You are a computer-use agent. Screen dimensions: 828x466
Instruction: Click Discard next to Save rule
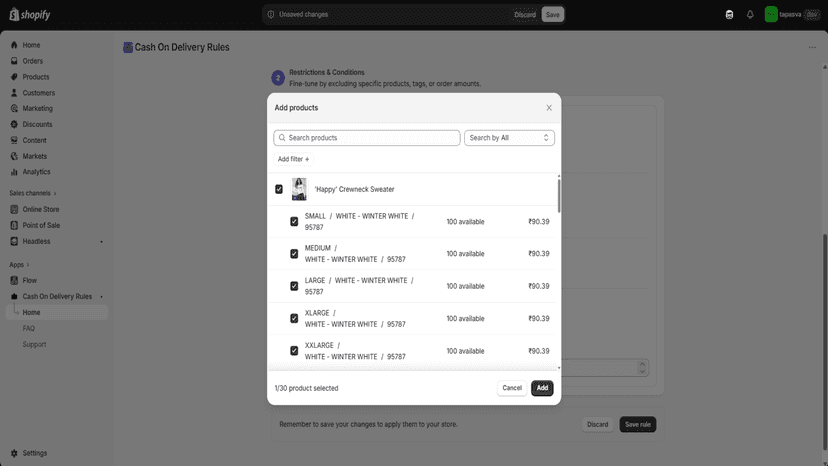(x=597, y=424)
